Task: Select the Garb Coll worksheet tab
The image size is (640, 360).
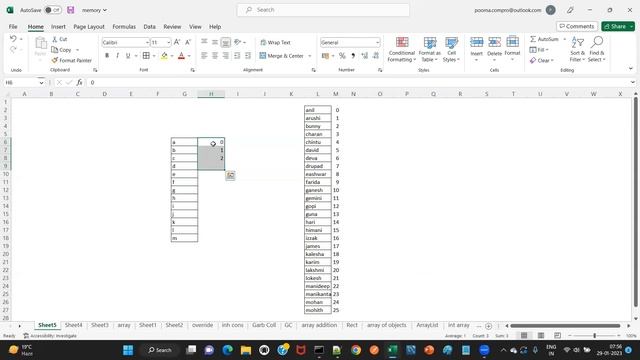Action: tap(264, 325)
